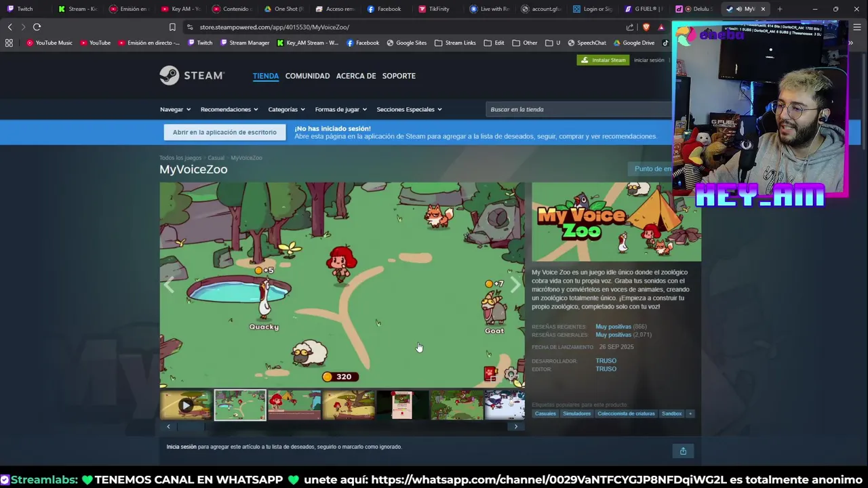868x488 pixels.
Task: Expand the Recomendaciones dropdown
Action: coord(229,109)
